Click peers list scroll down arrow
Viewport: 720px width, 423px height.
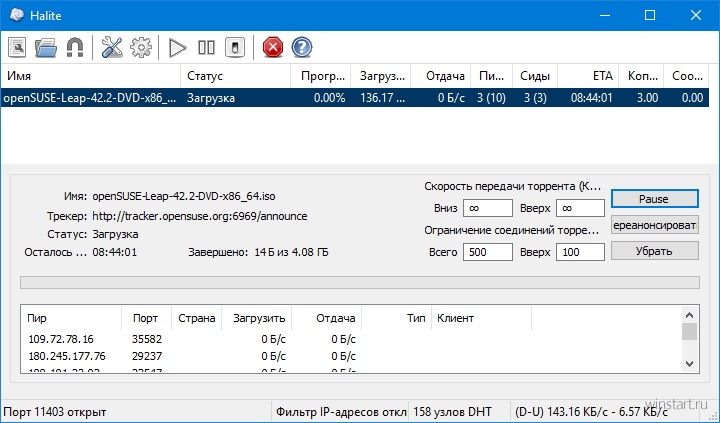(689, 363)
